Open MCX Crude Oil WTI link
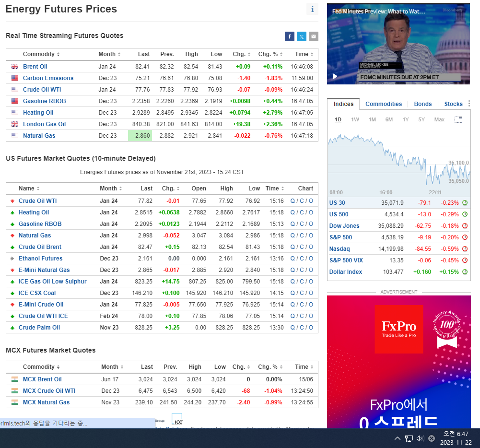The image size is (480, 448). click(x=49, y=391)
